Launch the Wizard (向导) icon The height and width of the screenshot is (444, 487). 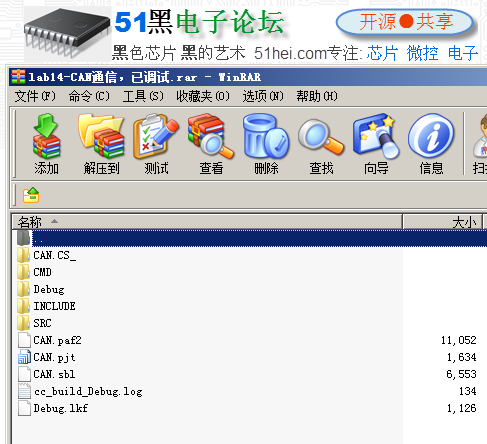(x=376, y=137)
